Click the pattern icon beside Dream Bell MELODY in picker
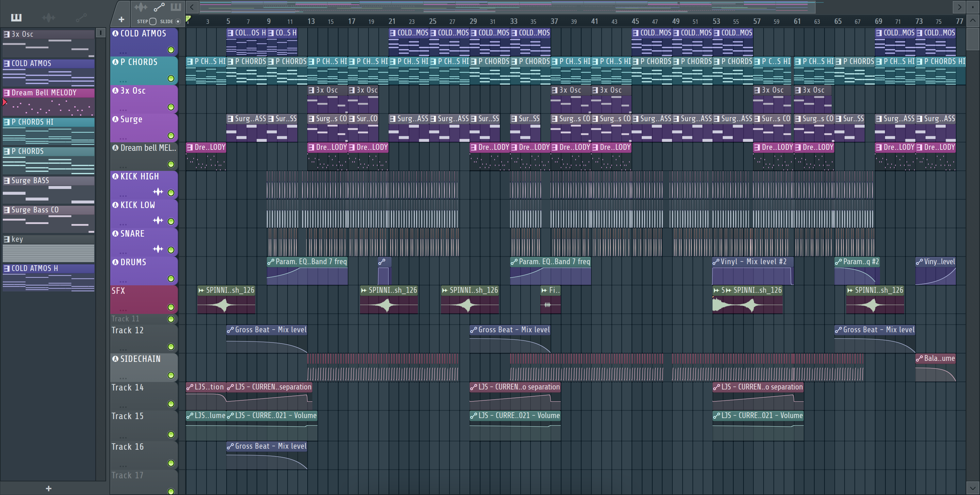Viewport: 980px width, 495px height. click(6, 93)
